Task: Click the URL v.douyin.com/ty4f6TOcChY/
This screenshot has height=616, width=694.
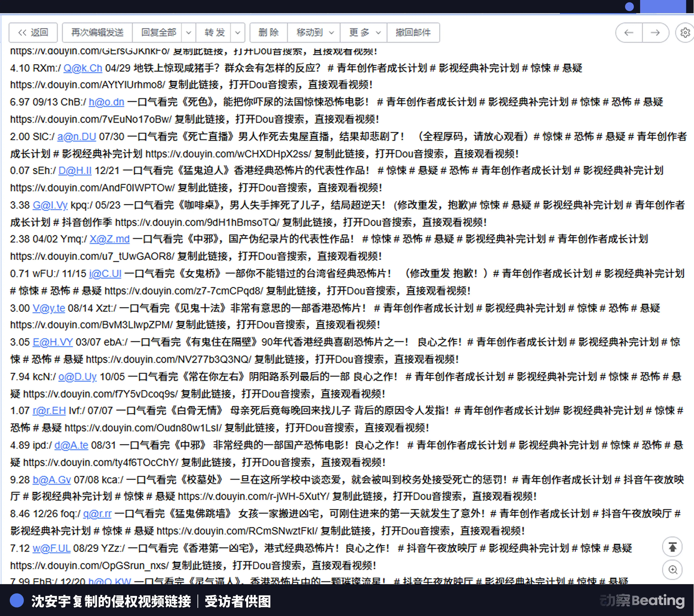Action: pyautogui.click(x=100, y=463)
